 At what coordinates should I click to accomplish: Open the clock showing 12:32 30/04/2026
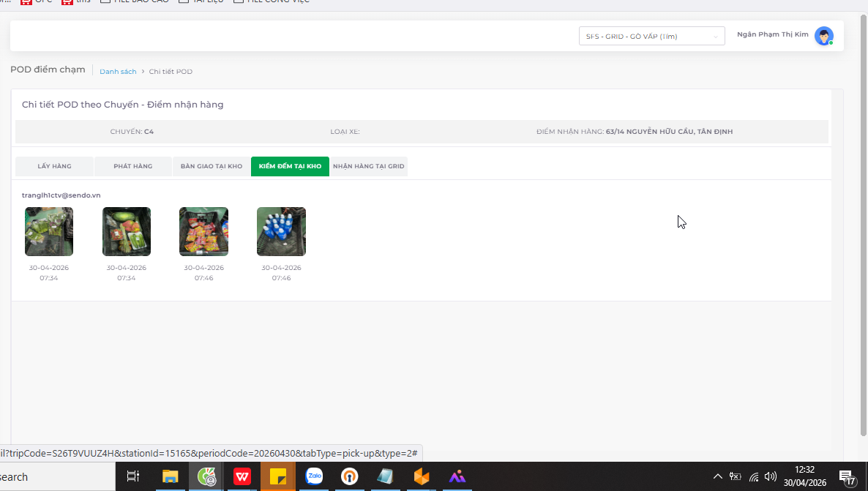[x=805, y=476]
